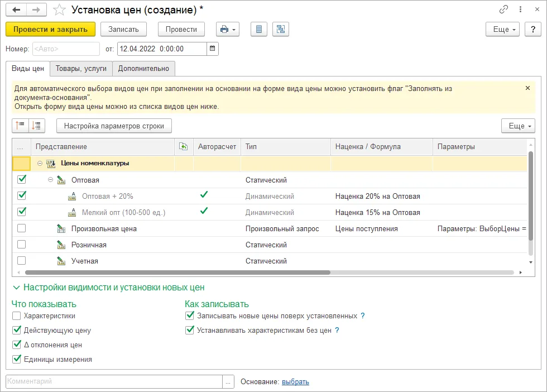Open the document structure of subordination icon

tap(280, 30)
